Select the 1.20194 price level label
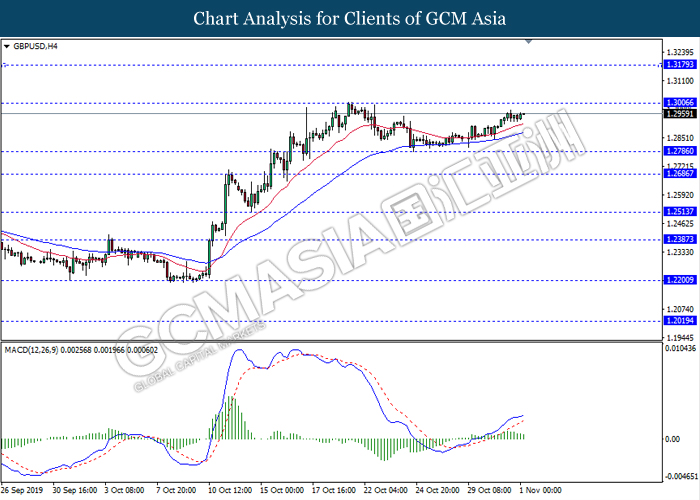The height and width of the screenshot is (500, 700). pos(680,321)
